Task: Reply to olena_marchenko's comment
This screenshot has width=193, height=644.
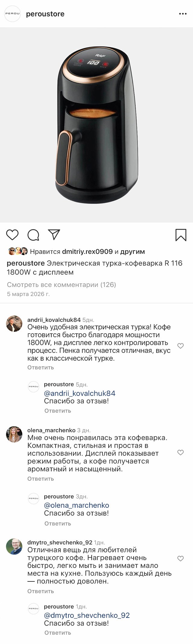Action: pyautogui.click(x=40, y=479)
